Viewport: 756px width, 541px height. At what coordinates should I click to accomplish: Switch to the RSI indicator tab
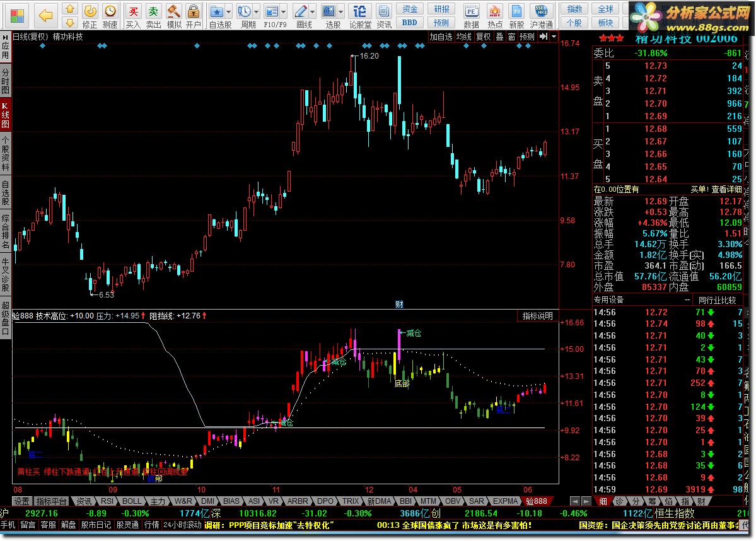[x=107, y=501]
